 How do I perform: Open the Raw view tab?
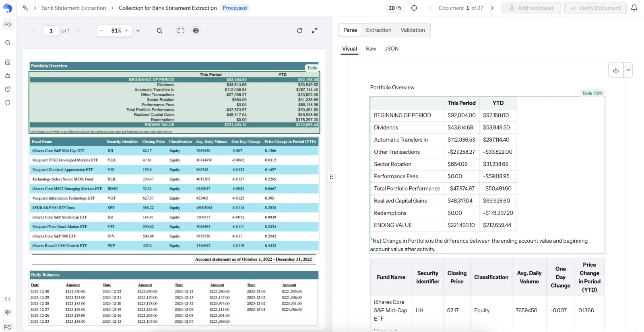(x=371, y=49)
